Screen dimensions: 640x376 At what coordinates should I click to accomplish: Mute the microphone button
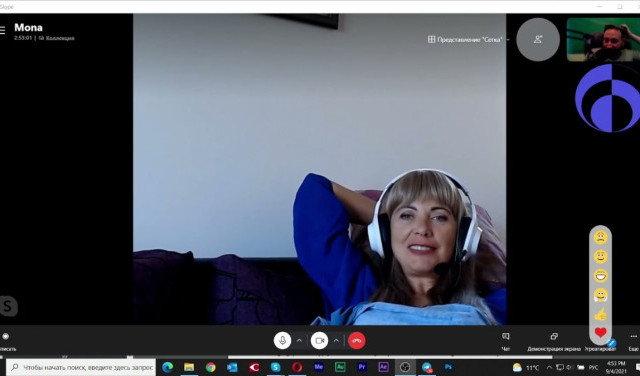[282, 340]
